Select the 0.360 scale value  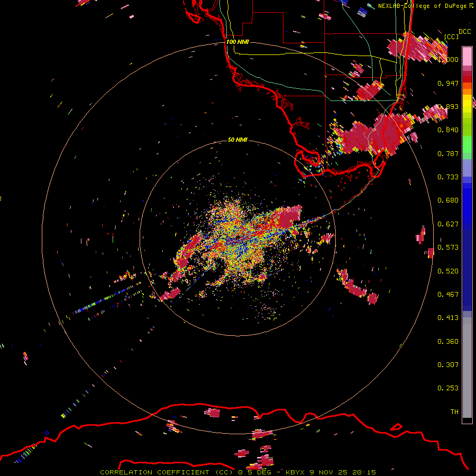coord(448,342)
